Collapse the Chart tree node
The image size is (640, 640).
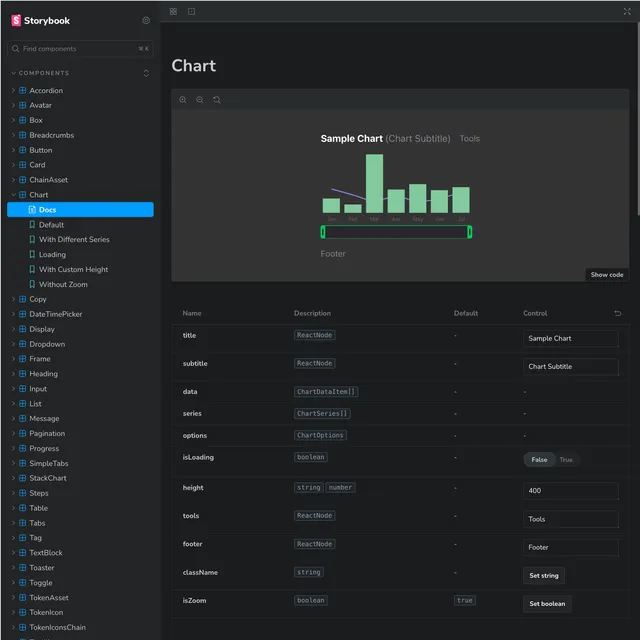point(13,195)
